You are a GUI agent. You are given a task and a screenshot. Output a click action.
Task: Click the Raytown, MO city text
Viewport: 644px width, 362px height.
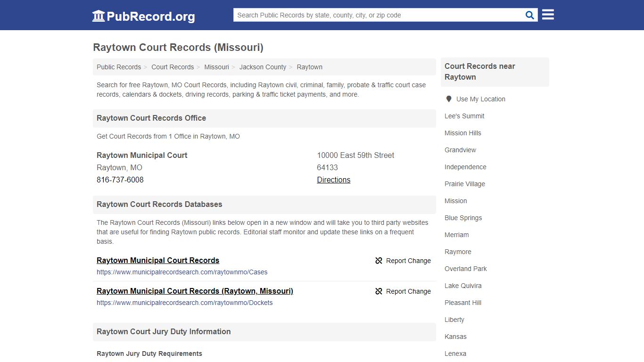tap(119, 167)
